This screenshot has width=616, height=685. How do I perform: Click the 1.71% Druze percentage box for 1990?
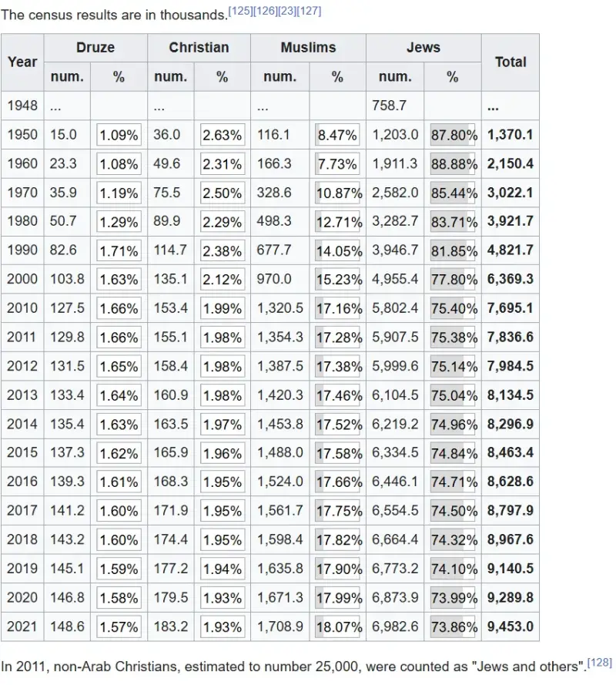[x=119, y=251]
